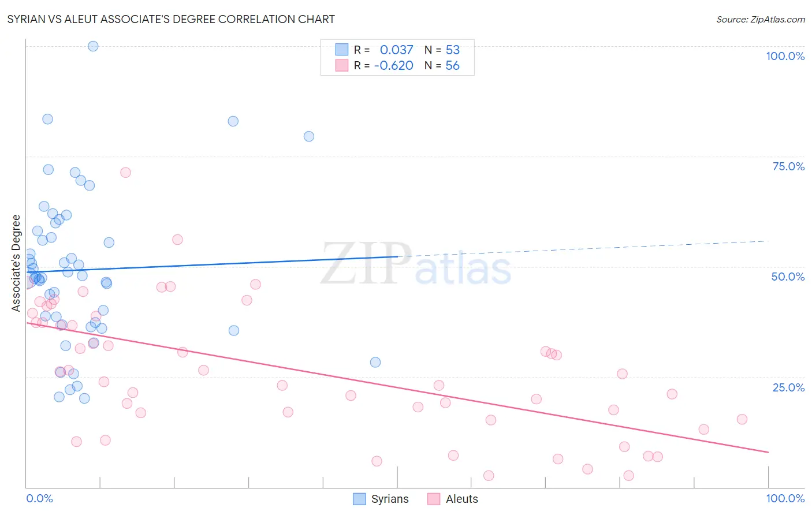
Task: Click the pink swatch beside R = -0.620
Action: [342, 65]
